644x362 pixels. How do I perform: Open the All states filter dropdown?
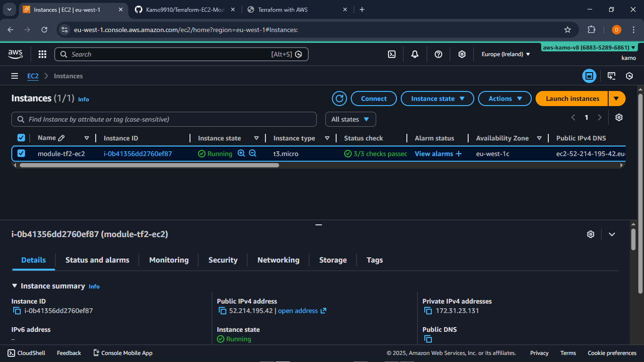click(350, 119)
